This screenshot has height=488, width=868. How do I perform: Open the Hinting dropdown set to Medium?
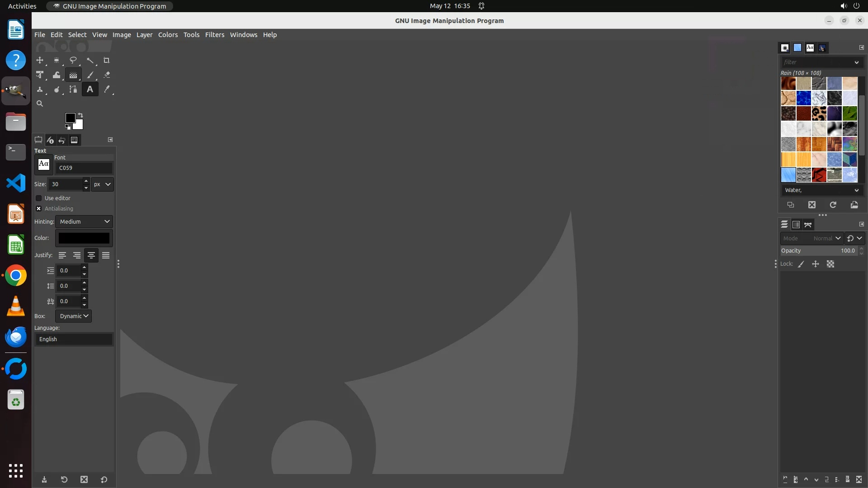pos(84,221)
